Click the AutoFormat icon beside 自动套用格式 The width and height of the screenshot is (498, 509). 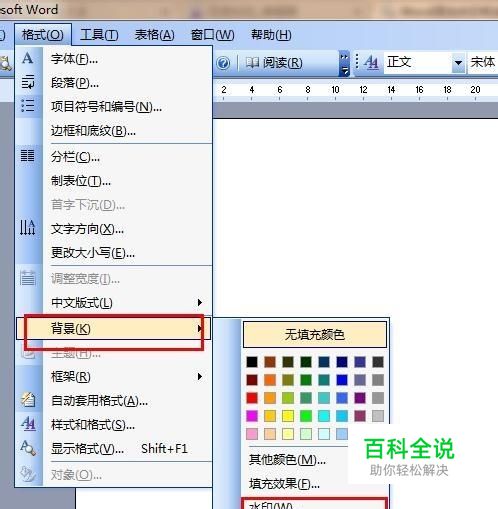tap(28, 399)
